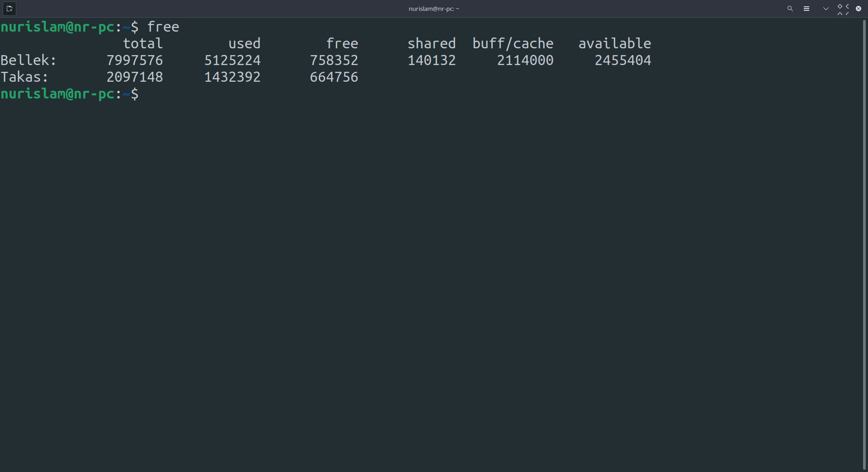This screenshot has height=472, width=868.
Task: Click the swap used value 1432392
Action: pyautogui.click(x=232, y=77)
